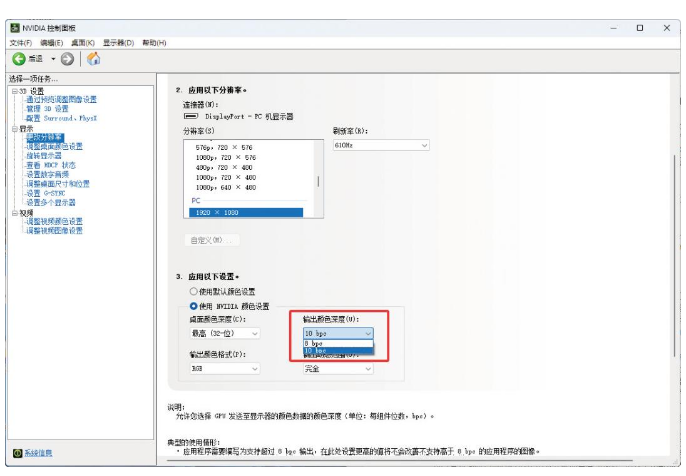The image size is (686, 476).
Task: Click the Forward arrow icon in toolbar
Action: coord(68,59)
